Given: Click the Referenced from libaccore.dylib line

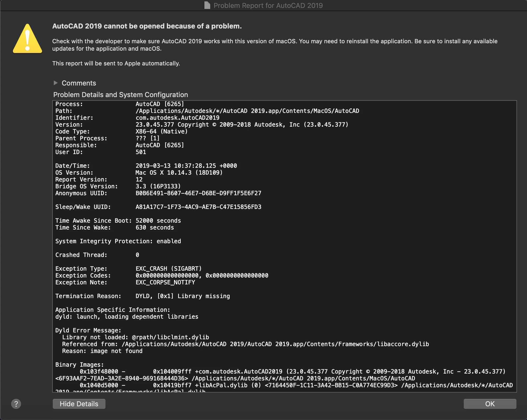Looking at the screenshot, I should pyautogui.click(x=245, y=344).
